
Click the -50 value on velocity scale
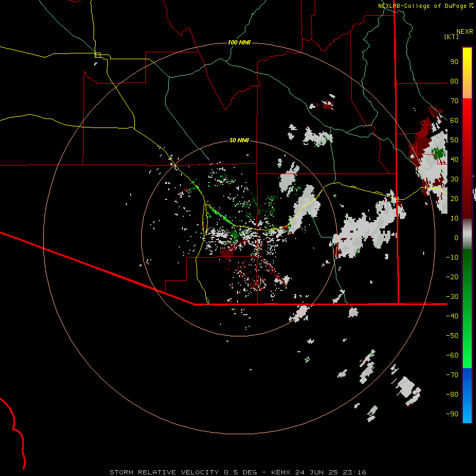[452, 335]
